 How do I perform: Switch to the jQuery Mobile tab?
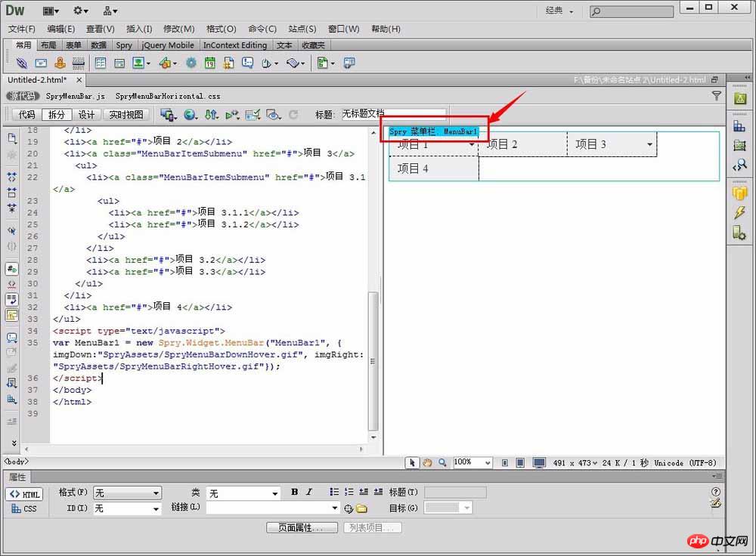tap(168, 45)
